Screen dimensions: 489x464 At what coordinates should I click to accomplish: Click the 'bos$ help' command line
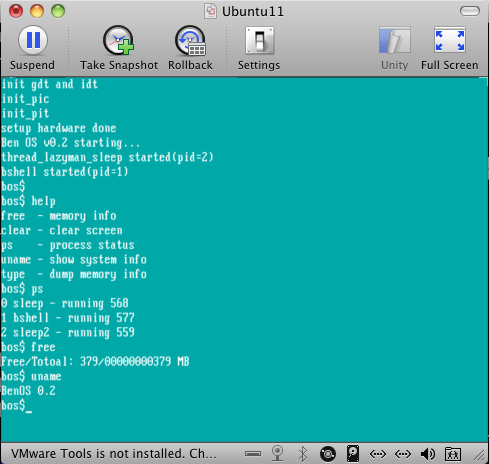tap(28, 201)
